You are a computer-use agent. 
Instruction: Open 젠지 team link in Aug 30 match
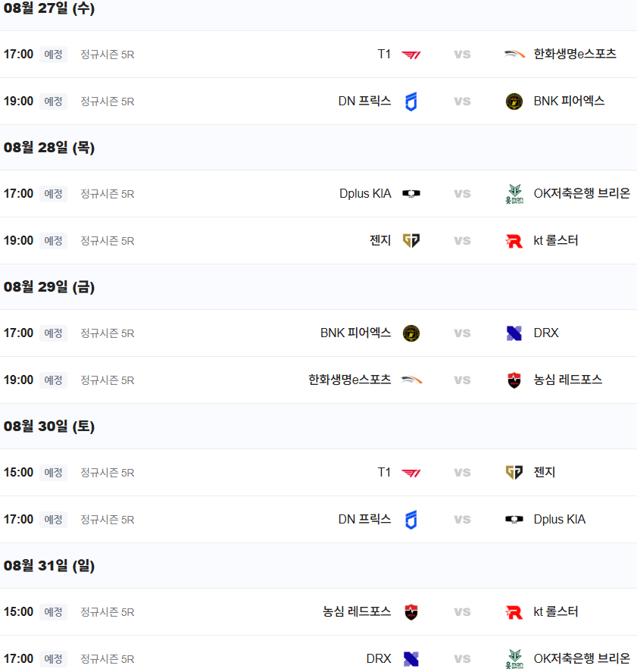[545, 473]
